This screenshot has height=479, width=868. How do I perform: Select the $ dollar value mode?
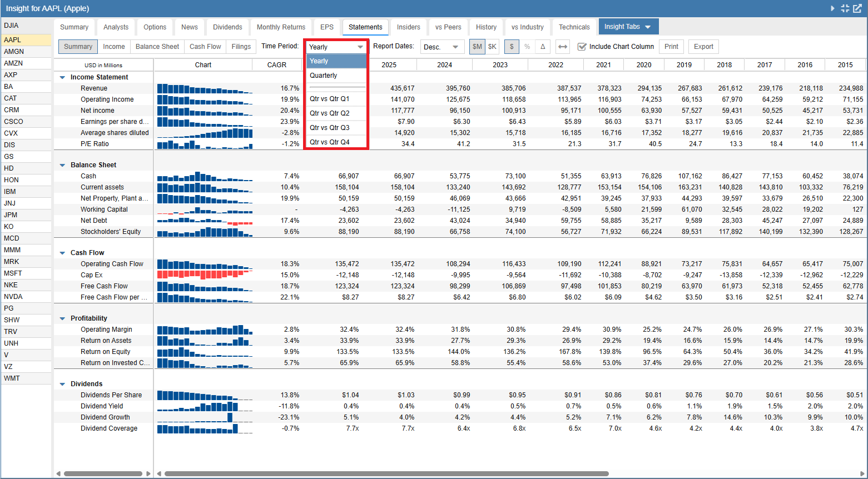(512, 47)
